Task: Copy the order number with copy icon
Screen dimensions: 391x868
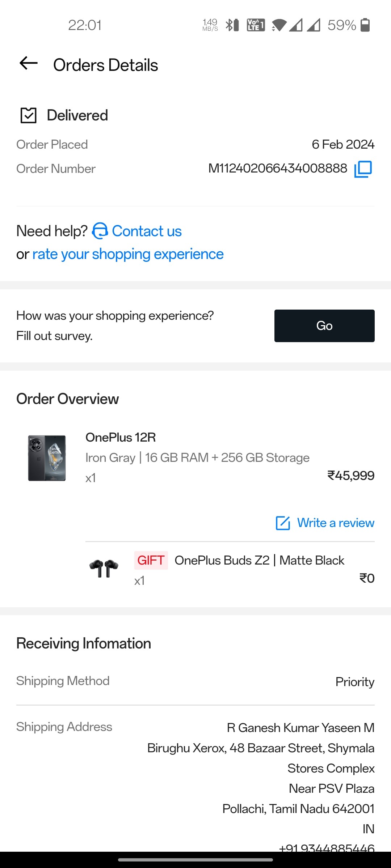Action: (x=363, y=169)
